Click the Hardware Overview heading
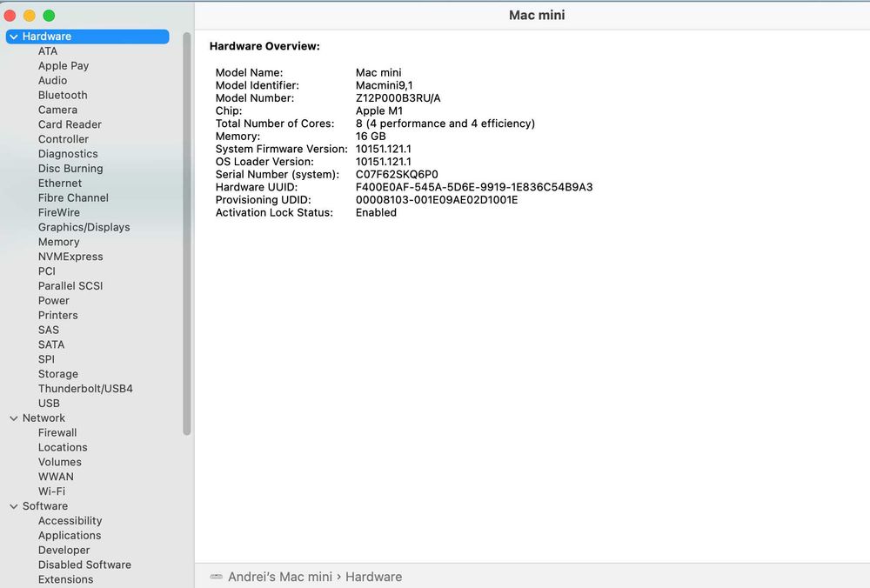The image size is (870, 588). [x=264, y=47]
